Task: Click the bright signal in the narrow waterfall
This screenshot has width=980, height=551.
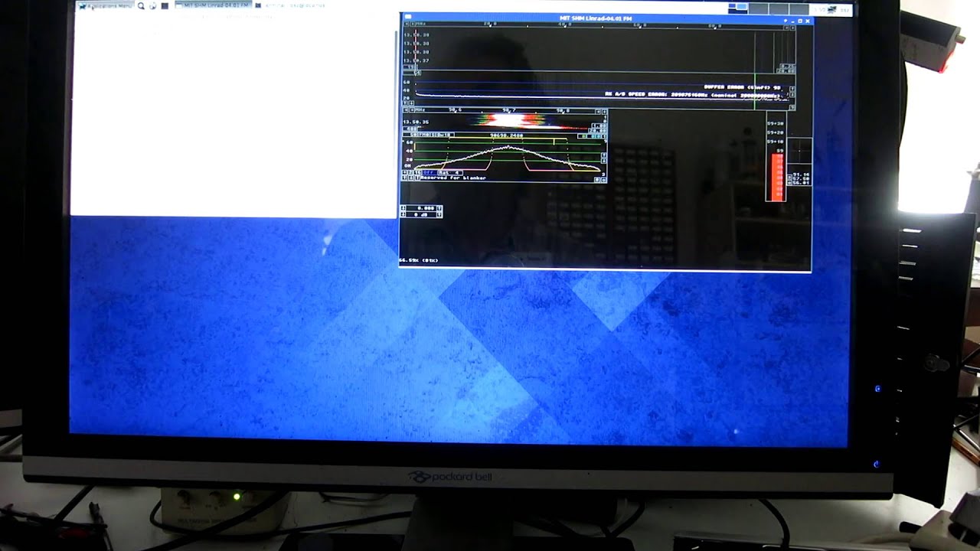Action: (x=508, y=119)
